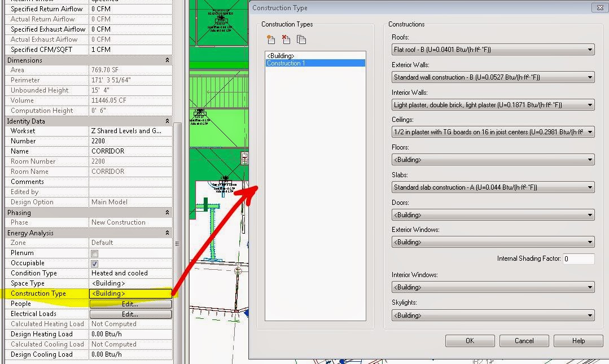Open Help from the Construction Type dialog

point(577,340)
